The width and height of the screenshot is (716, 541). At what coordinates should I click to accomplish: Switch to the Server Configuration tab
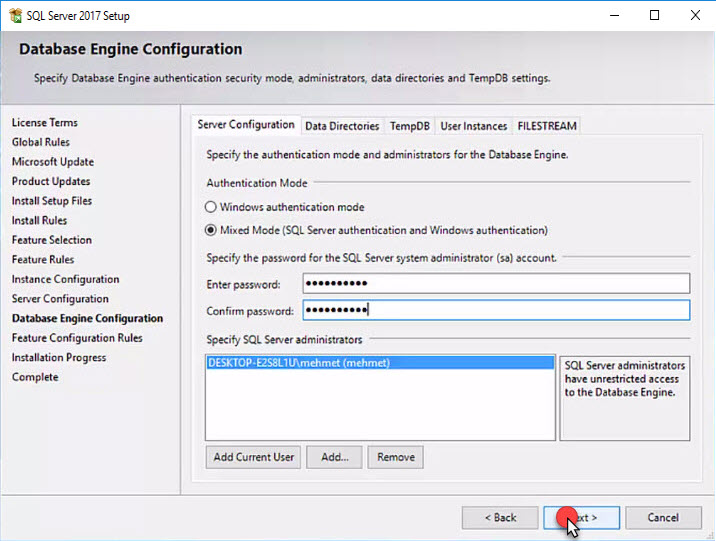(x=246, y=125)
